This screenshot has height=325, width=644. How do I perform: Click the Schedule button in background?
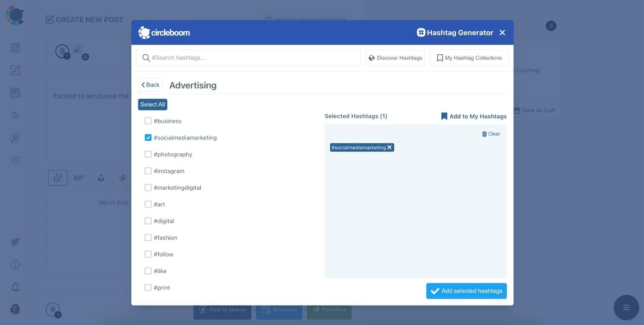tap(279, 310)
